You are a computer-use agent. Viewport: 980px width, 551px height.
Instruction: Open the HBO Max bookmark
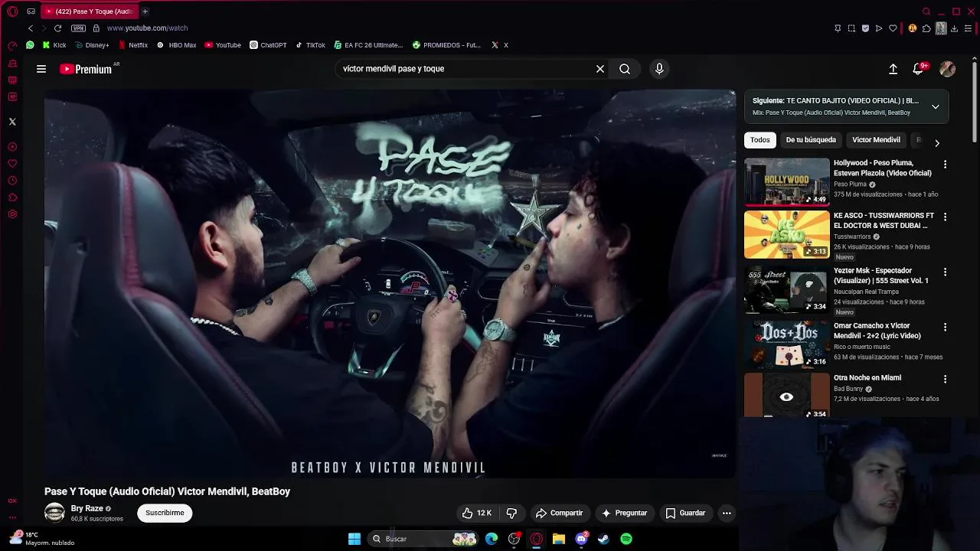(x=177, y=45)
